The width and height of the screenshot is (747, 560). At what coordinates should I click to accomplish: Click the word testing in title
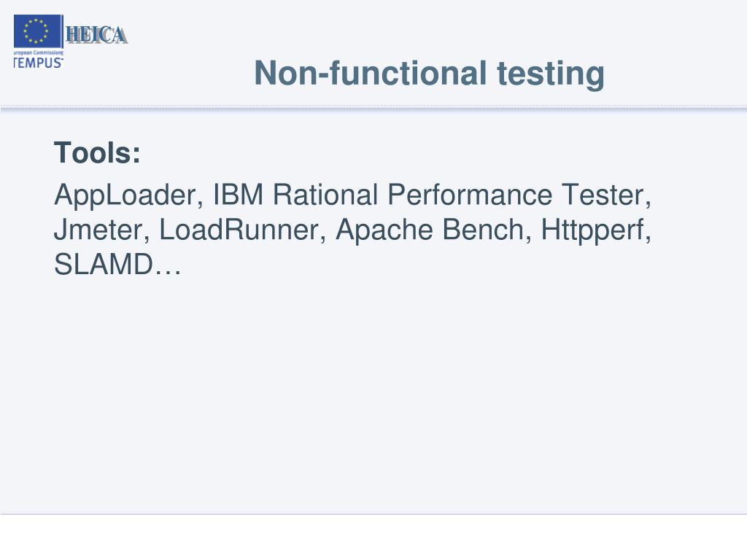click(x=551, y=74)
